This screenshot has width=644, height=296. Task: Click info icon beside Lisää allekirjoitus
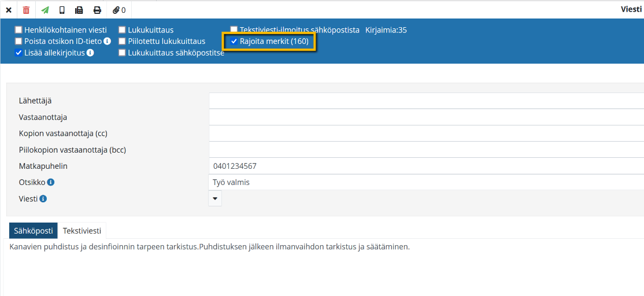coord(90,53)
